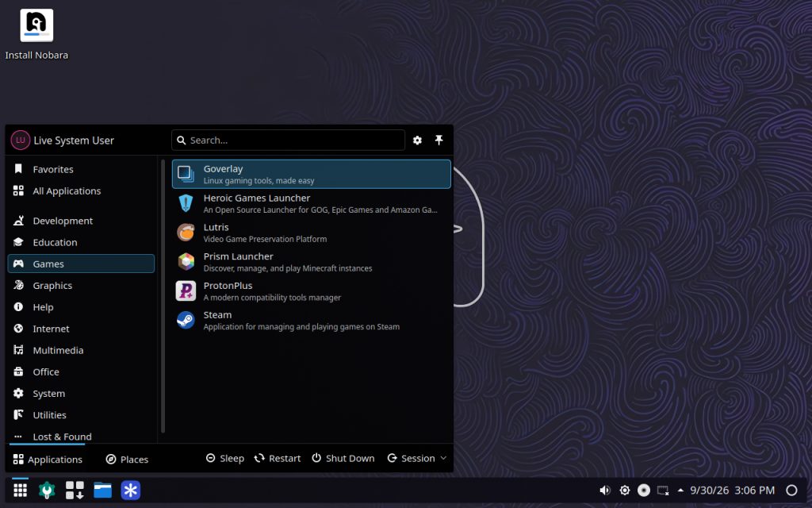Click the Restart button

click(278, 458)
